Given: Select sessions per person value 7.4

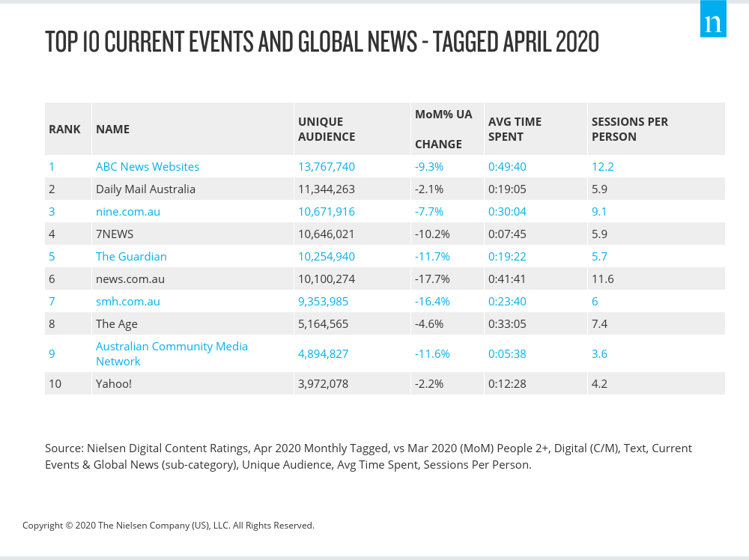Looking at the screenshot, I should tap(599, 323).
